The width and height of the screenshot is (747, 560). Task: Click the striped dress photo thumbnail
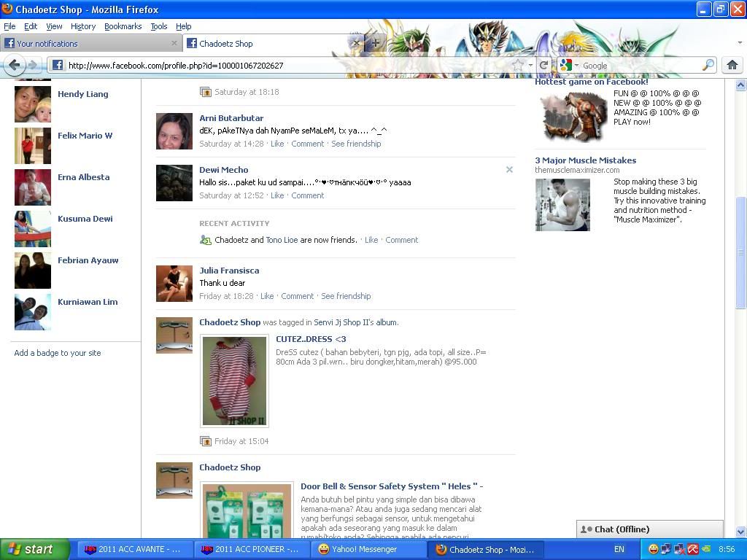point(234,381)
